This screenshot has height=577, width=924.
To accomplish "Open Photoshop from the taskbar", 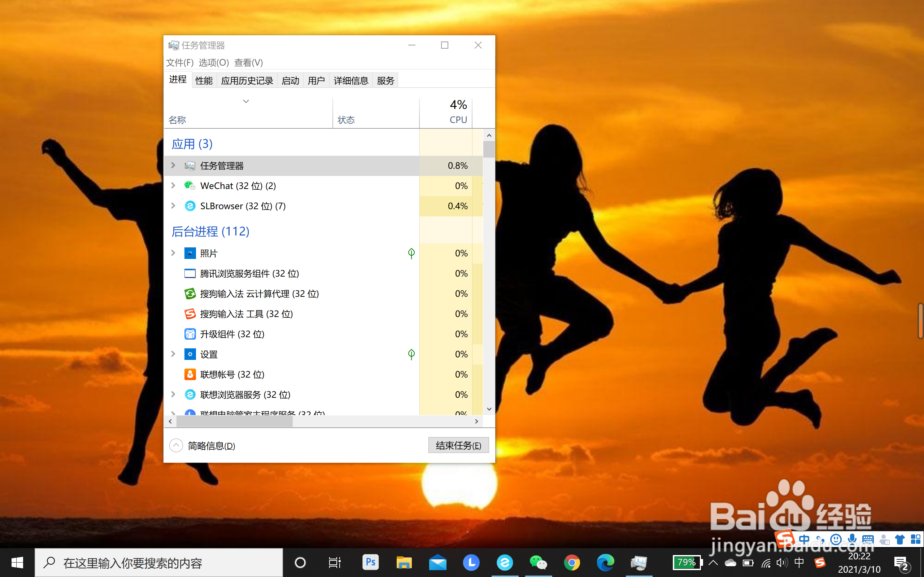I will 370,563.
